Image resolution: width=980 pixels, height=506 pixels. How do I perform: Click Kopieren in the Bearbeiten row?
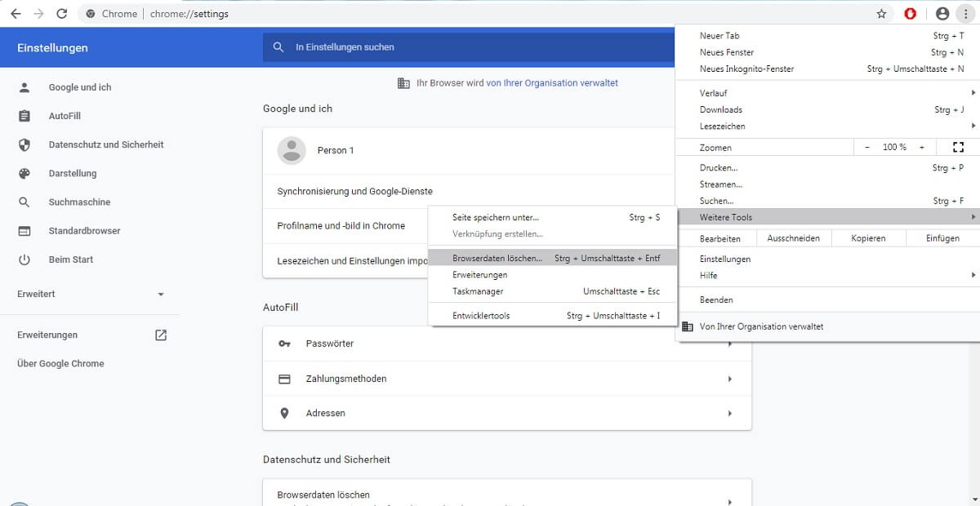[868, 238]
